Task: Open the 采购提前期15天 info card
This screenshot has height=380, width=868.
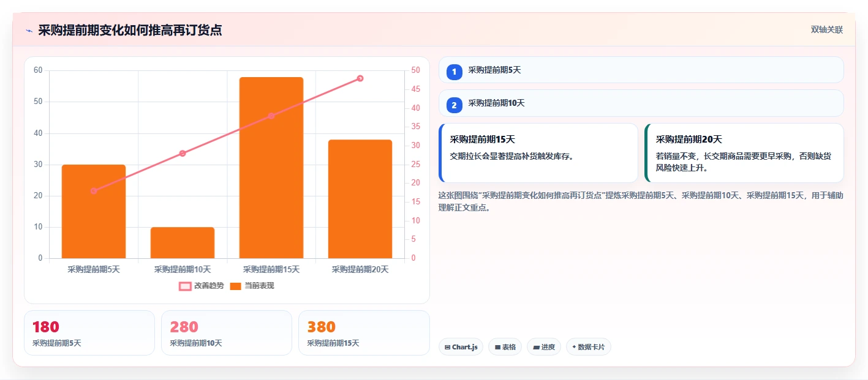Action: 538,153
